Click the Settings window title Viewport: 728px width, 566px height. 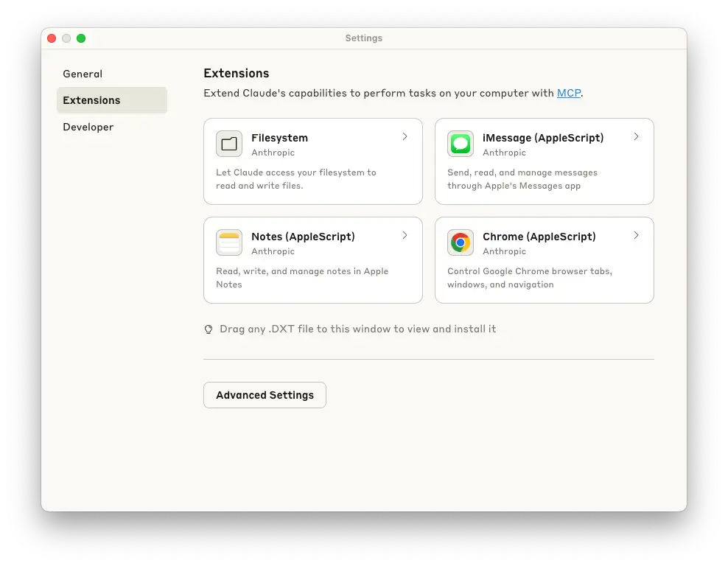tap(363, 38)
